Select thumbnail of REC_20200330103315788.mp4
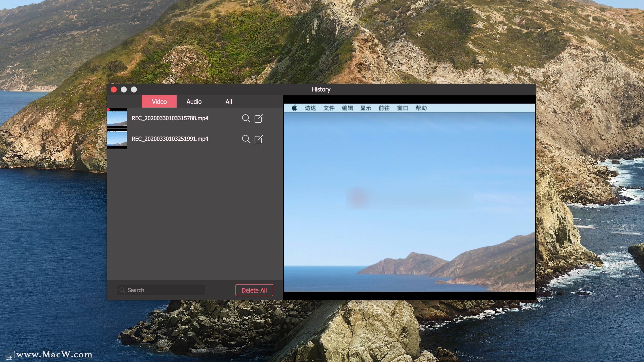Screen dimensions: 644x362 (x=117, y=118)
